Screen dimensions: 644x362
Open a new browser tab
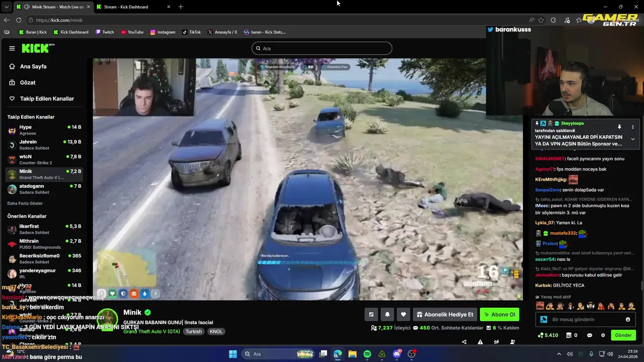pyautogui.click(x=181, y=7)
